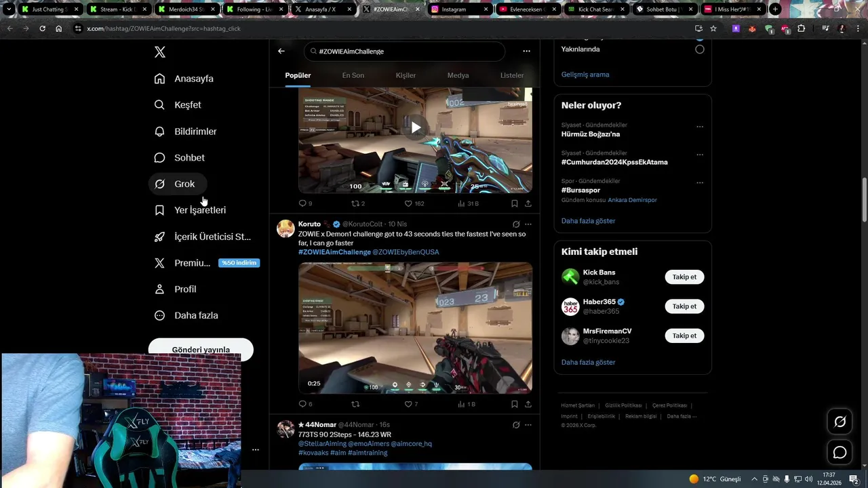Screen dimensions: 868x488
Task: Like the post with 162 likes
Action: (414, 203)
